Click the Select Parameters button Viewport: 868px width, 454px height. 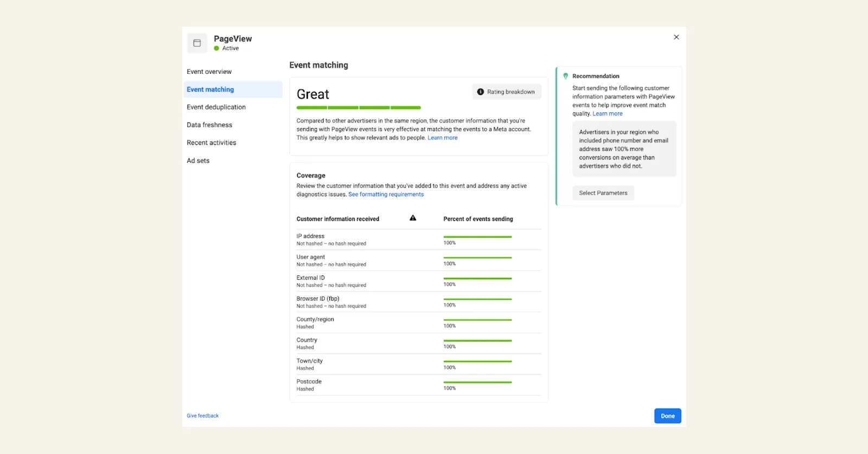pyautogui.click(x=603, y=193)
